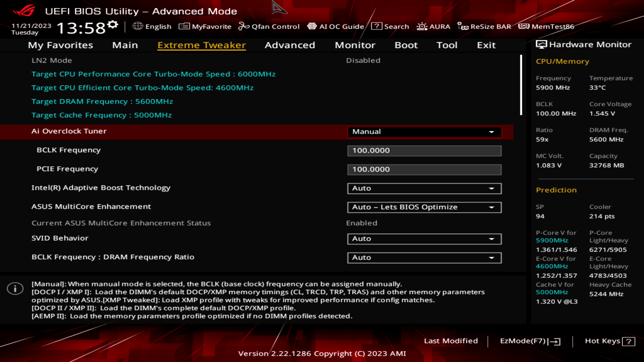The width and height of the screenshot is (644, 362).
Task: Open the Boot menu tab
Action: click(406, 45)
